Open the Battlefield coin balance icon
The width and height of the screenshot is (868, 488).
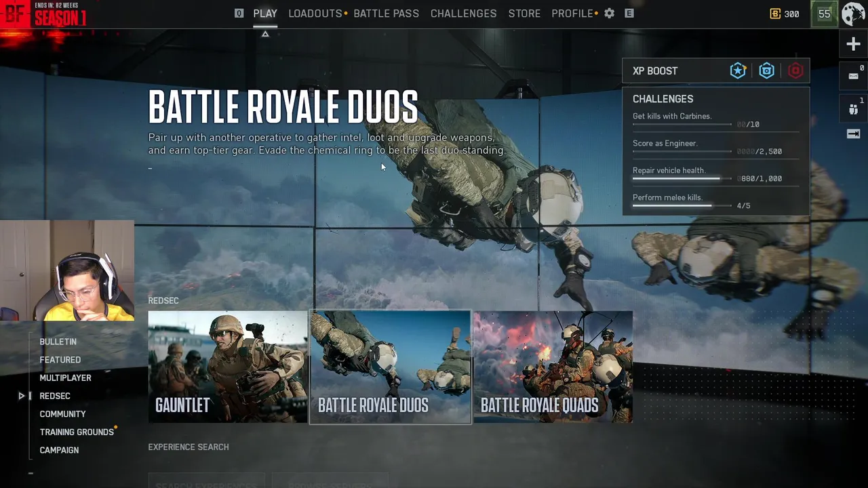(776, 14)
